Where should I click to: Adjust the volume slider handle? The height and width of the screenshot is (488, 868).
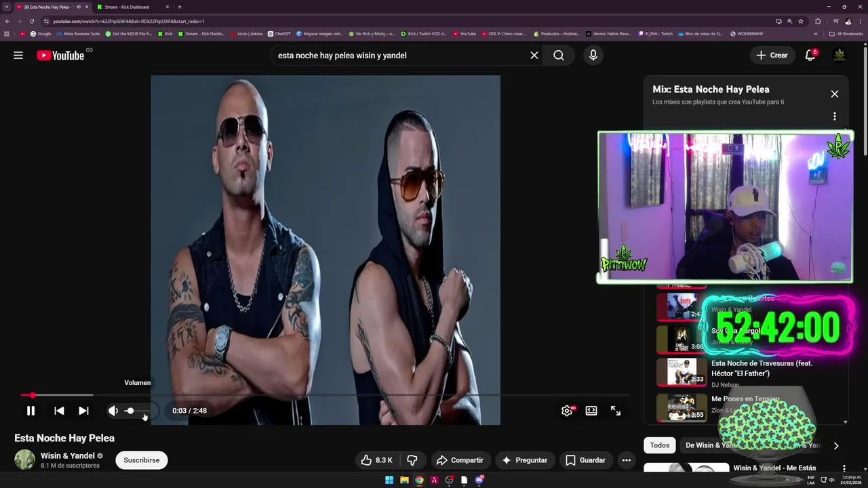[130, 411]
